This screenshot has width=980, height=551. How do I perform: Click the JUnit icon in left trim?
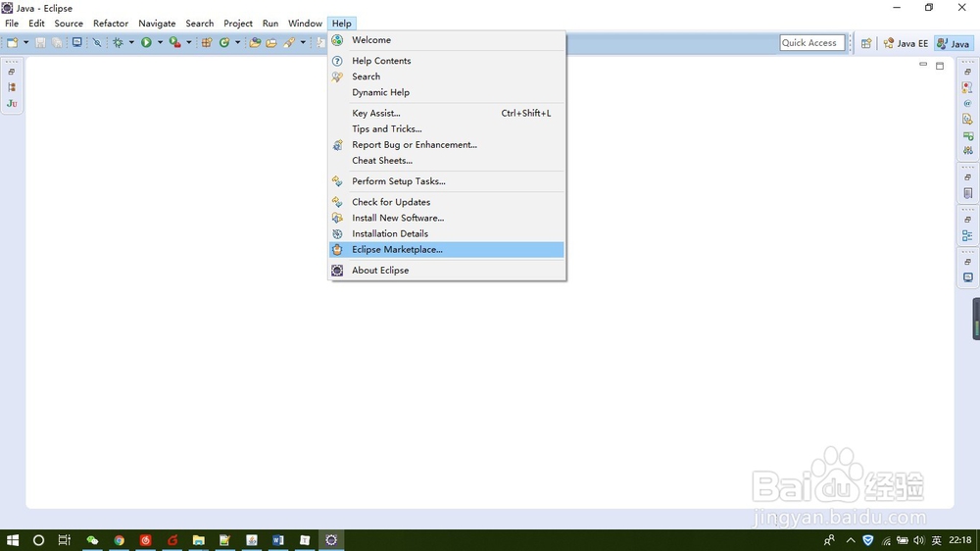point(12,104)
